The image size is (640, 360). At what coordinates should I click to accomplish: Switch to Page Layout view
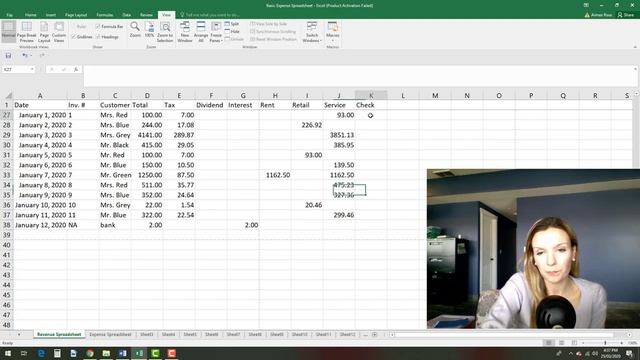pos(44,31)
